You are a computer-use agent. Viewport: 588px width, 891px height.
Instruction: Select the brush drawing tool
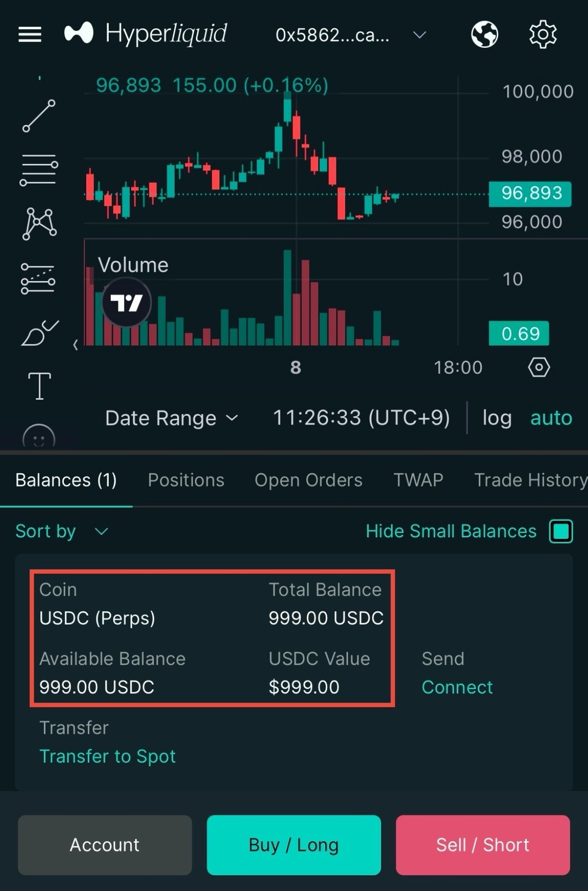click(39, 333)
